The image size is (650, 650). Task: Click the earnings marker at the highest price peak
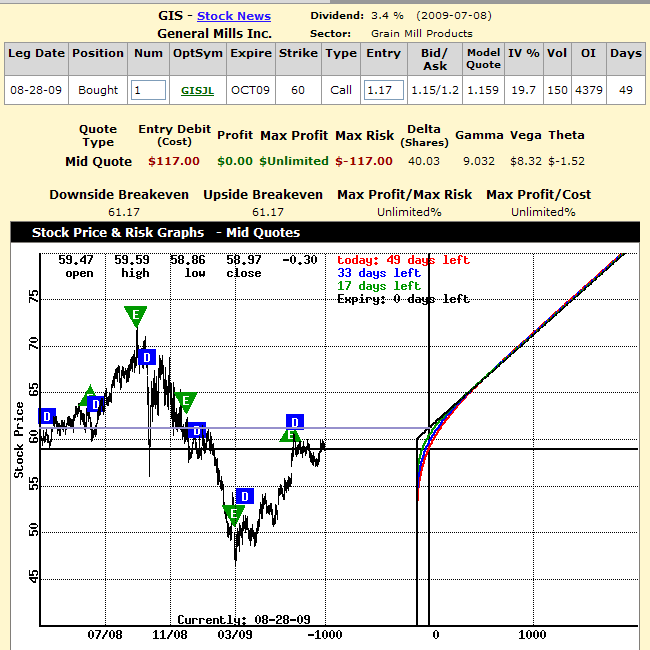click(x=136, y=316)
